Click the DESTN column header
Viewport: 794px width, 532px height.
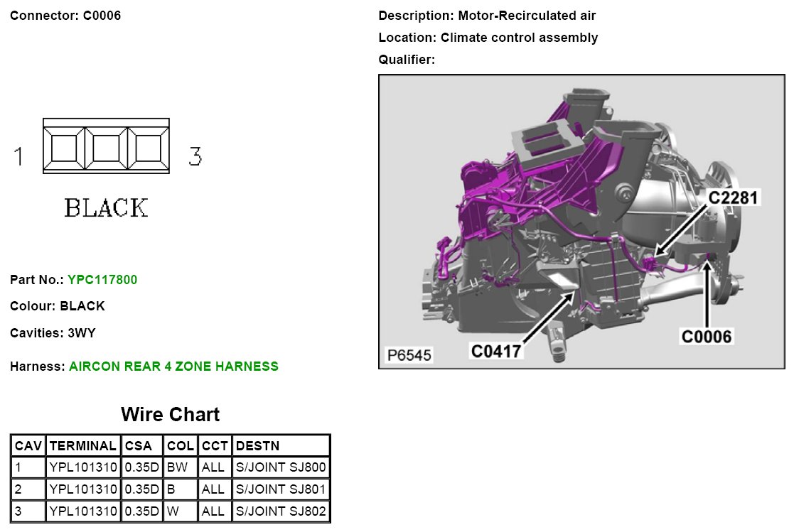257,446
